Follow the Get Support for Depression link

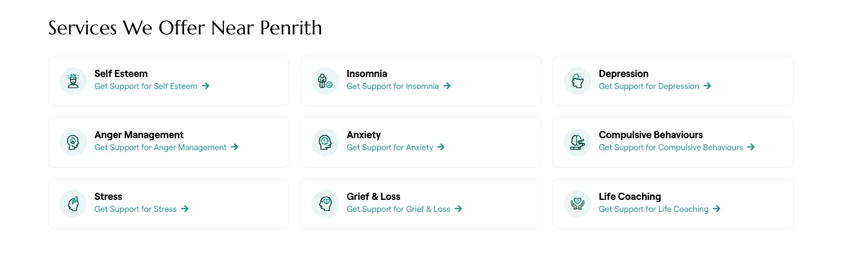pos(654,86)
